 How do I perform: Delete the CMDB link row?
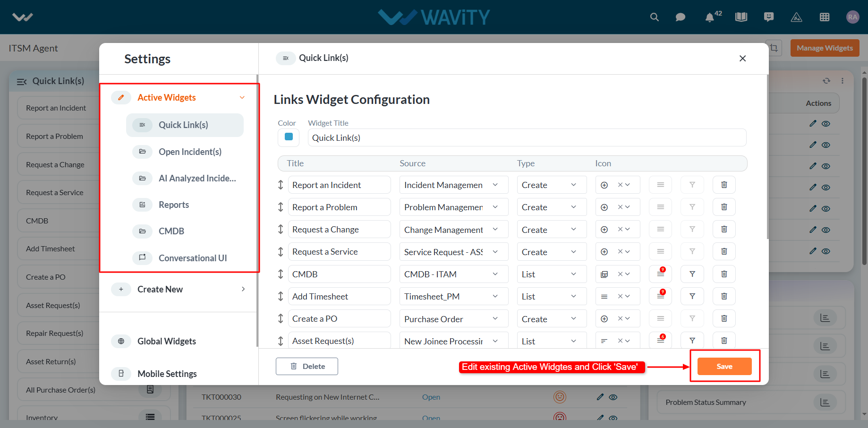pos(724,274)
